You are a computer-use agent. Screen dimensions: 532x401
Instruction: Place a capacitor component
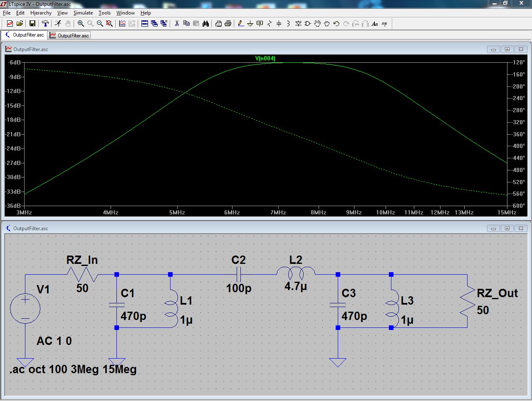tap(279, 24)
